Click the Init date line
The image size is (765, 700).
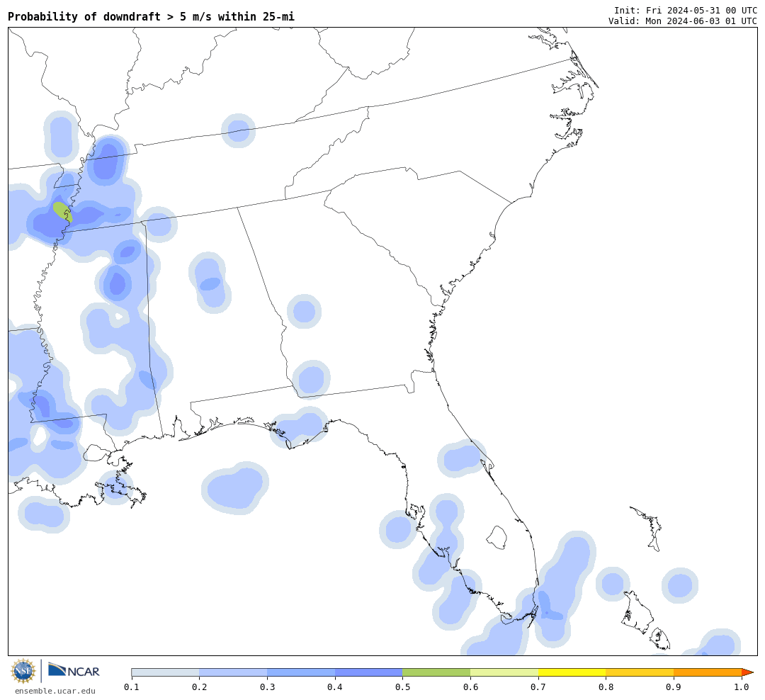tap(685, 10)
